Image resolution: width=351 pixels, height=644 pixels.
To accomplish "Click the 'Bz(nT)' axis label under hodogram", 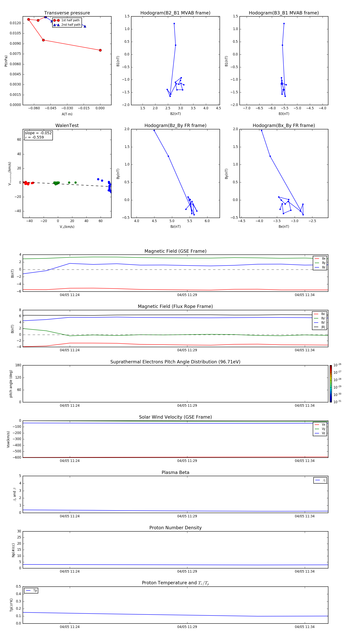I will coord(175,227).
